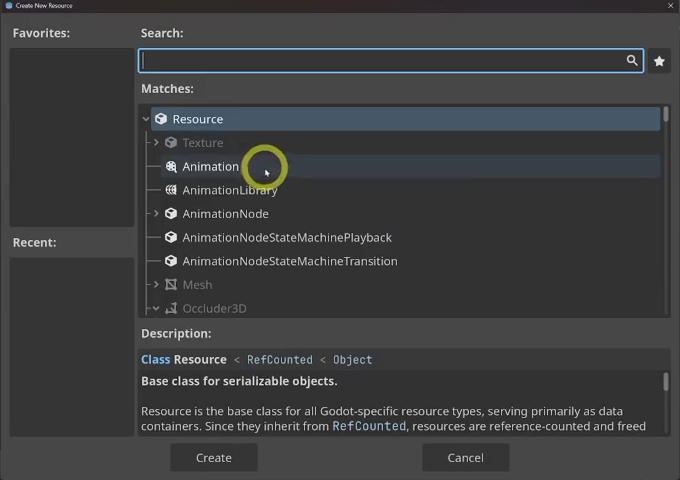Click "Base class for serializable objects." text
This screenshot has width=680, height=480.
point(239,381)
